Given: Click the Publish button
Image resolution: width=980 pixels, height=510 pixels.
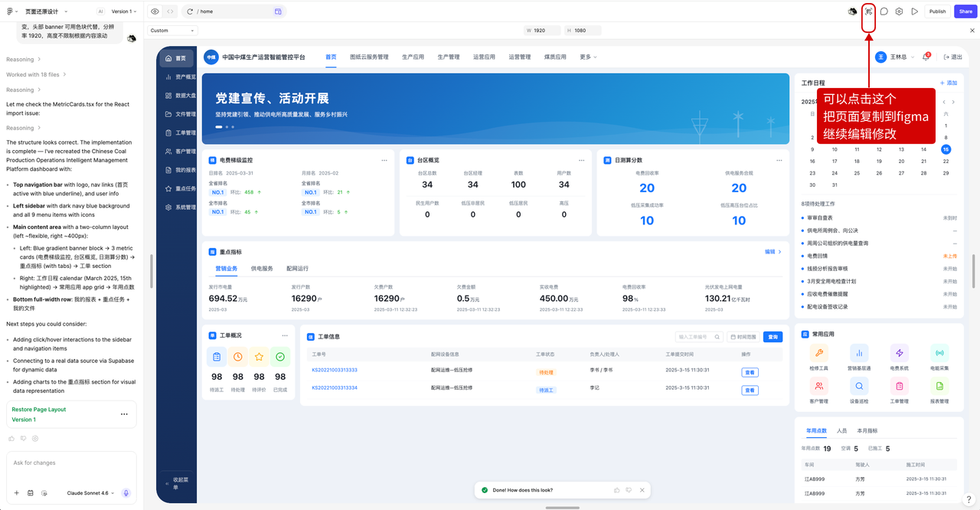Looking at the screenshot, I should [x=937, y=11].
